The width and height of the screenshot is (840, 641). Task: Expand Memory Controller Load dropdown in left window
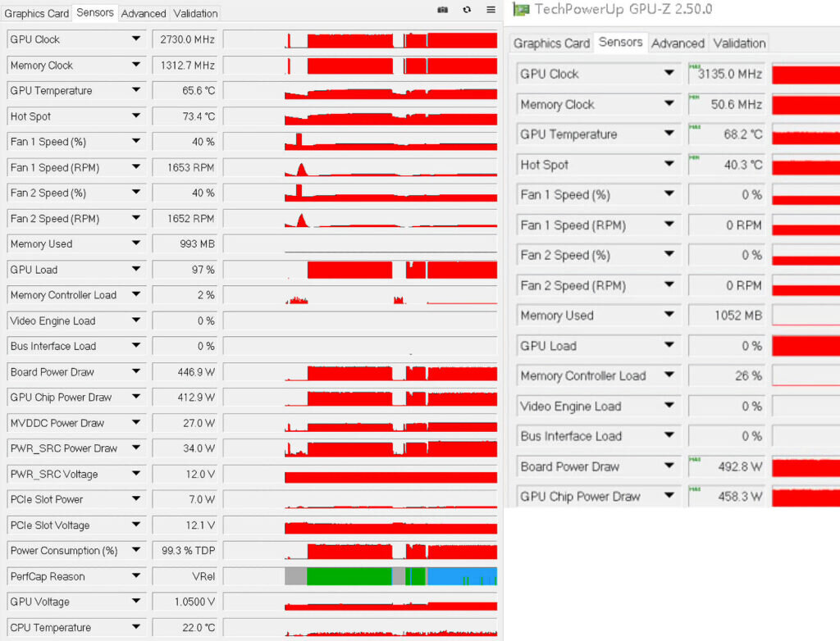point(136,294)
